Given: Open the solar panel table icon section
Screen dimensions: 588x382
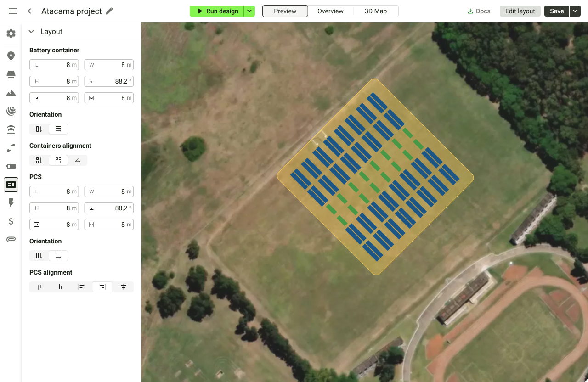Looking at the screenshot, I should click(x=11, y=74).
